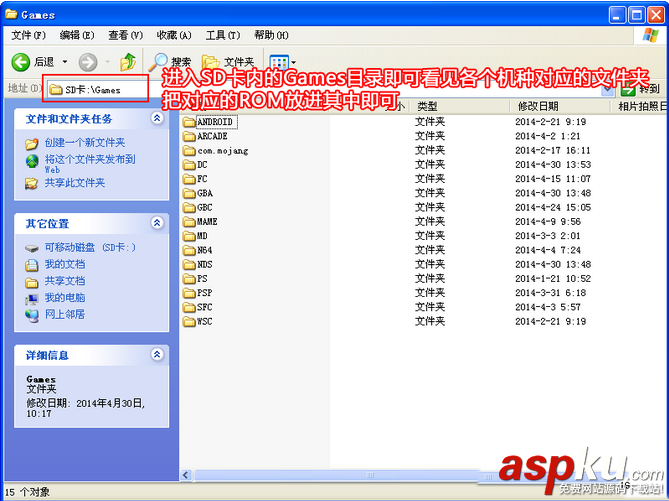Open the 收藏(A) menu

tap(174, 35)
